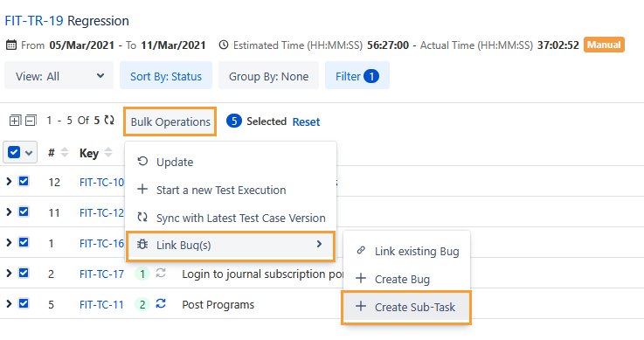644x340 pixels.
Task: Toggle the select-all header checkbox
Action: click(14, 152)
